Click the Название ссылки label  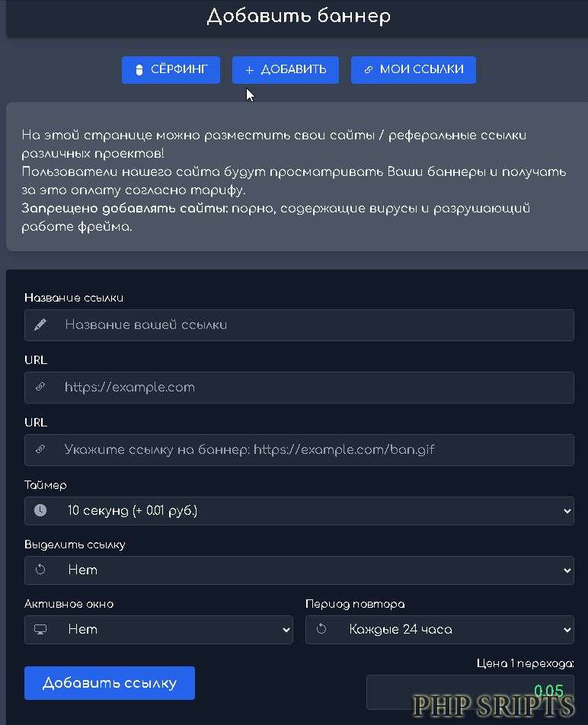click(x=74, y=298)
